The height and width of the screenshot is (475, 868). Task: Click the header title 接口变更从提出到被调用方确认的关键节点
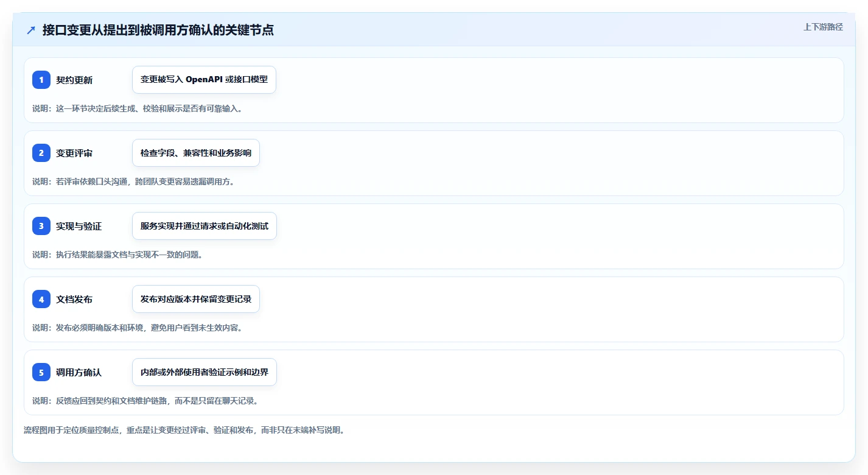click(x=158, y=30)
